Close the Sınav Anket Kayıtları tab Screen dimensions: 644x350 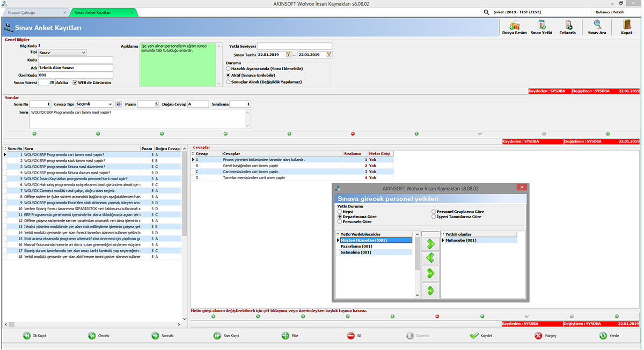131,12
